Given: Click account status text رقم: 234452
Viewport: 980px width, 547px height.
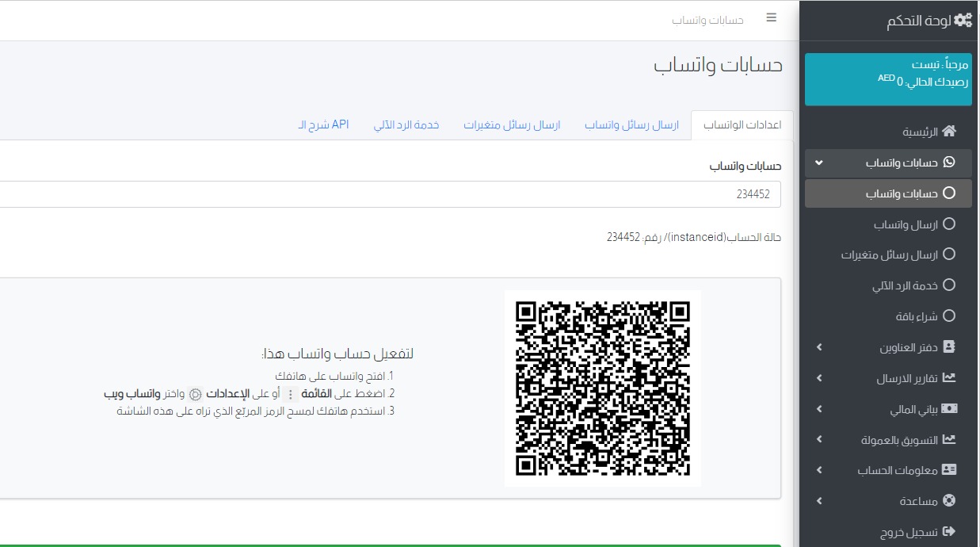Looking at the screenshot, I should pyautogui.click(x=694, y=236).
